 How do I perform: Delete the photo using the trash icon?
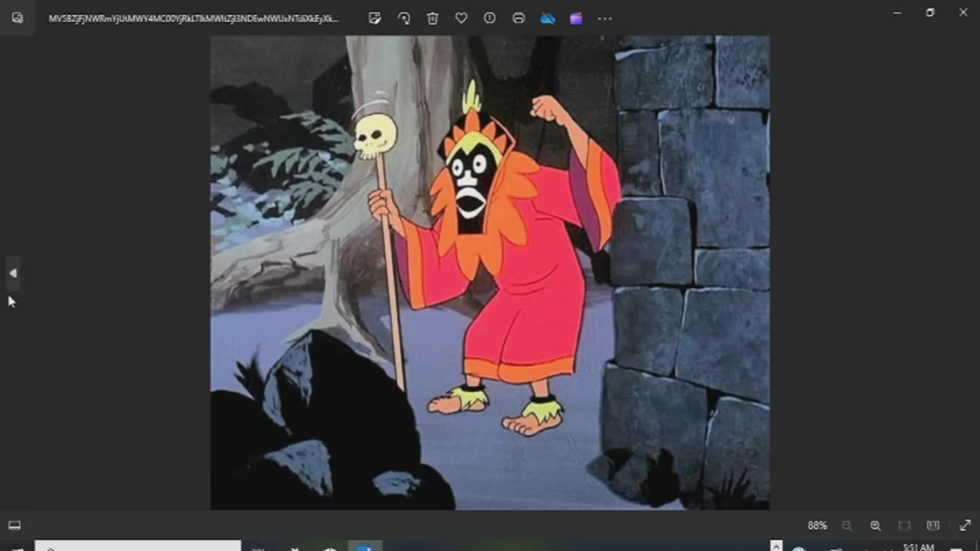[433, 18]
